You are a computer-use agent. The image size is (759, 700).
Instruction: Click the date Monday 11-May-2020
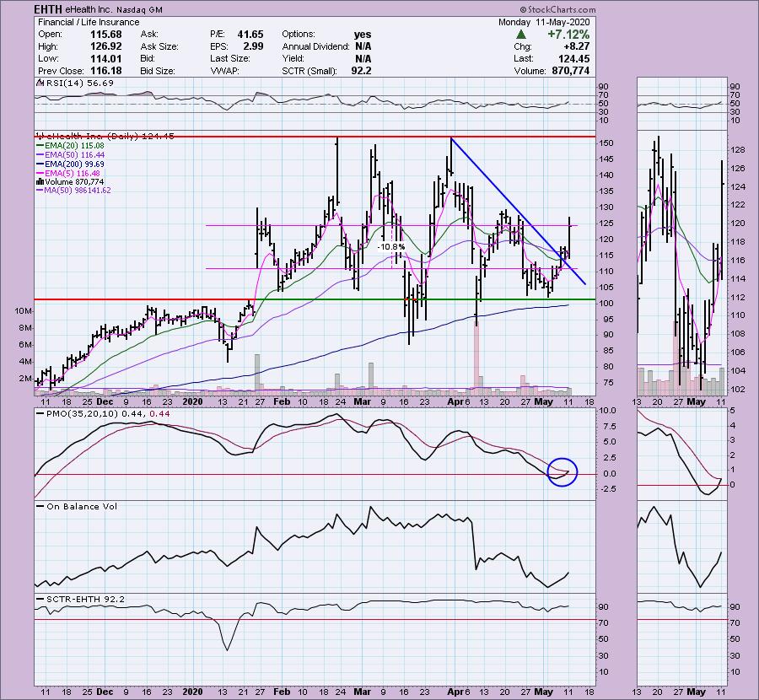pyautogui.click(x=544, y=22)
